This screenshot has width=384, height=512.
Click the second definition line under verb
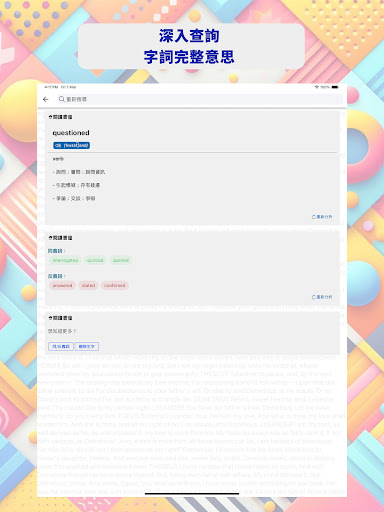[76, 185]
